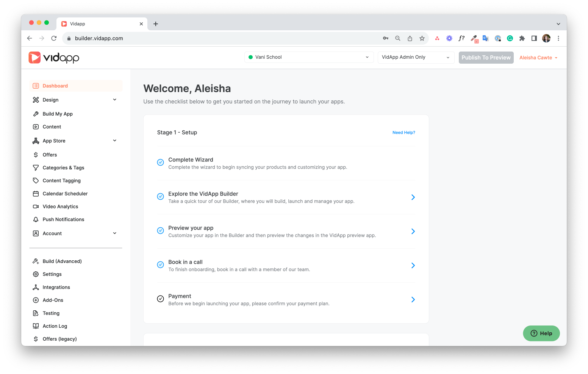Open Content Tagging from the sidebar
Screen dimensions: 588x374
[x=61, y=181]
